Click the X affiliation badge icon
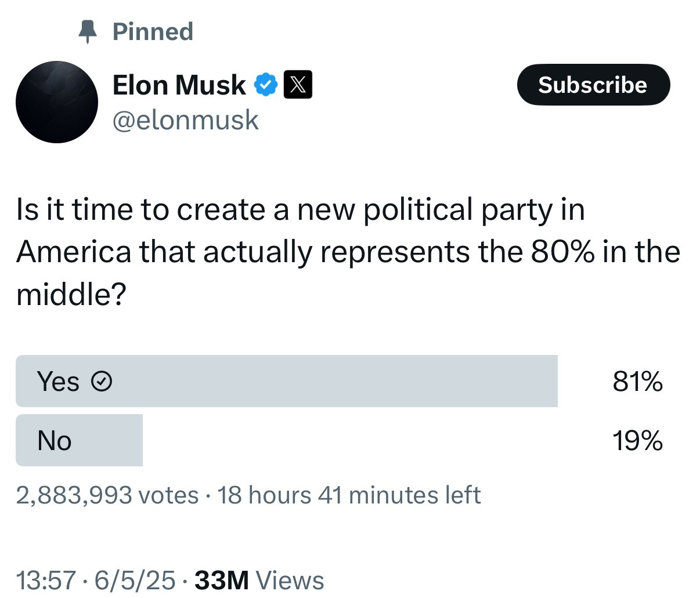The width and height of the screenshot is (700, 598). coord(298,85)
